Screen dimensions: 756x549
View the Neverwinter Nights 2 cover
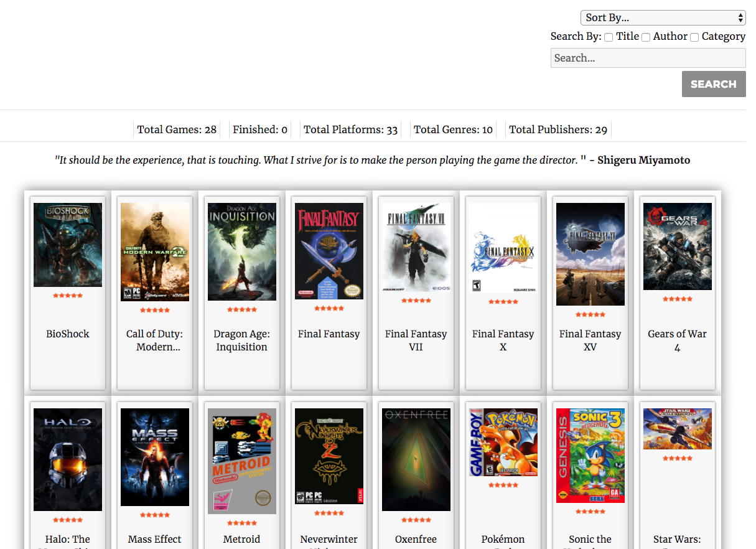pos(329,456)
